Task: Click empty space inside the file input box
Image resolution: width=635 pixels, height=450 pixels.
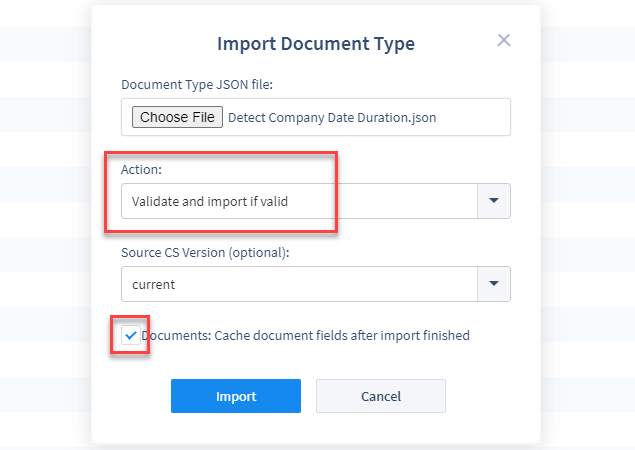Action: pos(473,117)
